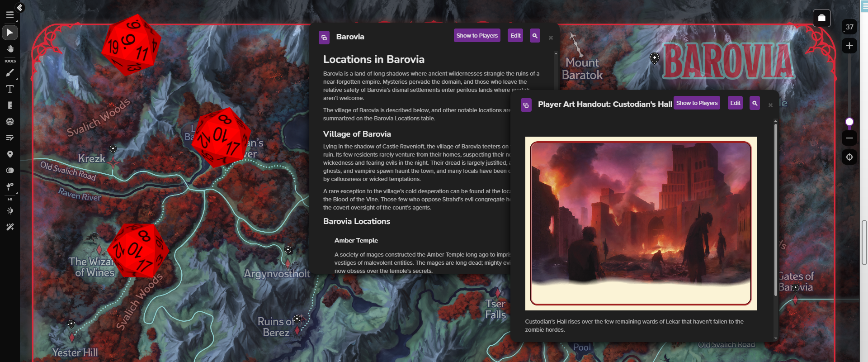Pop out the Barovia handout window

[324, 37]
